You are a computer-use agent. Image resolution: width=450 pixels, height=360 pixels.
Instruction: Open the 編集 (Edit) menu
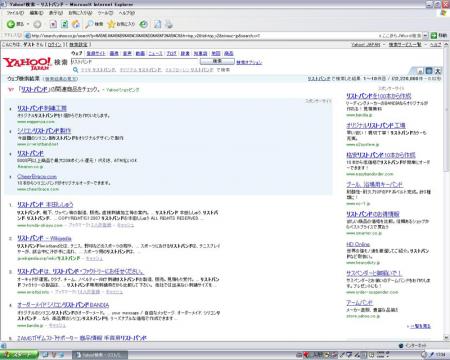(36, 13)
